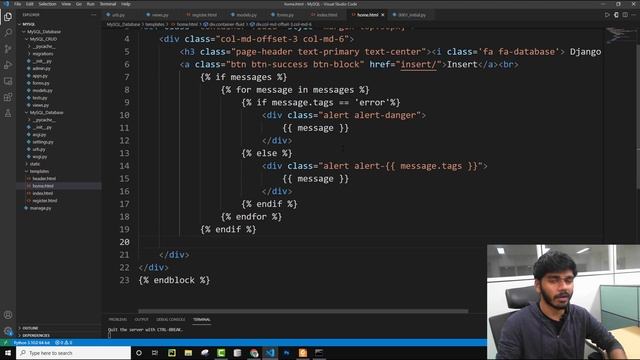Open the Selection menu

coord(47,4)
